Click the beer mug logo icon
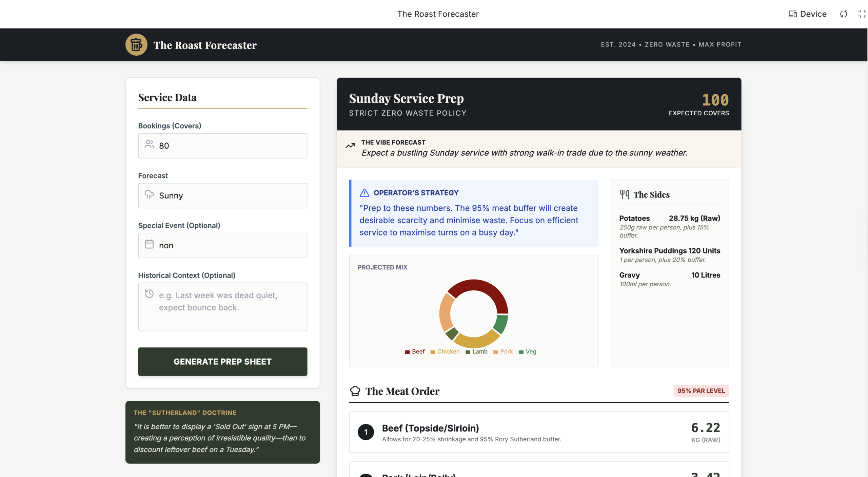The image size is (868, 477). pos(136,45)
